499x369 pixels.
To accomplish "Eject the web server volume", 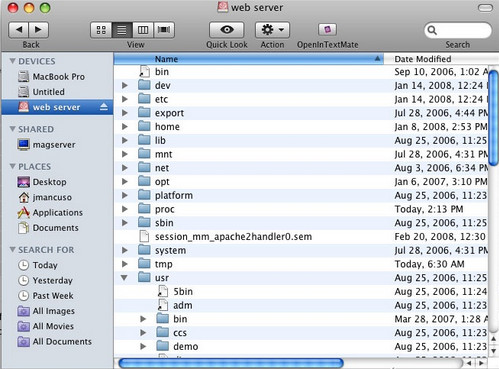I will [x=104, y=107].
